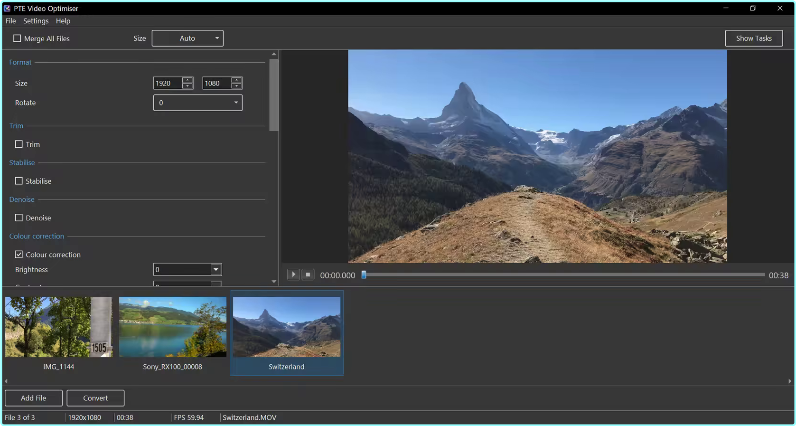Click the video preview image
Screen dimensions: 796x426
(x=537, y=156)
